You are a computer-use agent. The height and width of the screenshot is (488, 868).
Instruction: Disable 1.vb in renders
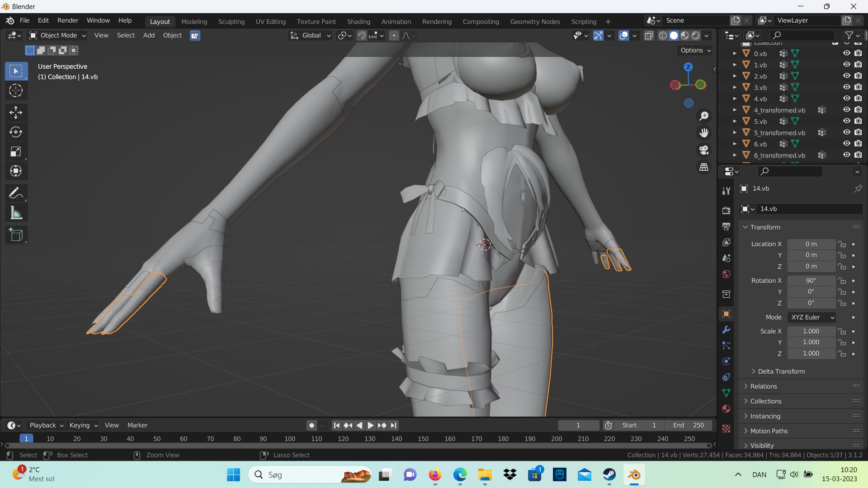tap(858, 65)
